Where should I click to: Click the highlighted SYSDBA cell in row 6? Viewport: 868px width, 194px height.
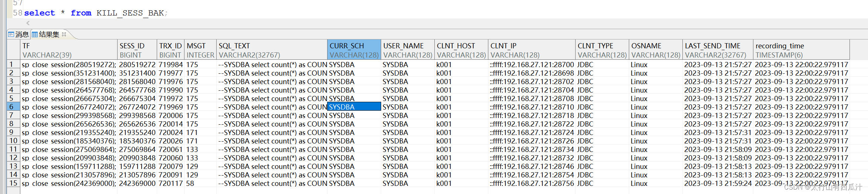(354, 107)
